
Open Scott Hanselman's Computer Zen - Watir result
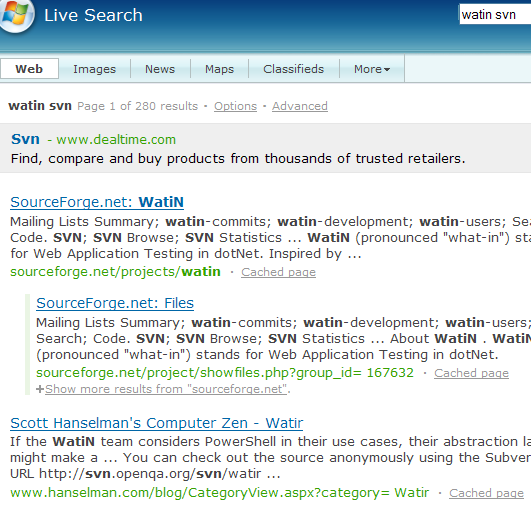156,423
